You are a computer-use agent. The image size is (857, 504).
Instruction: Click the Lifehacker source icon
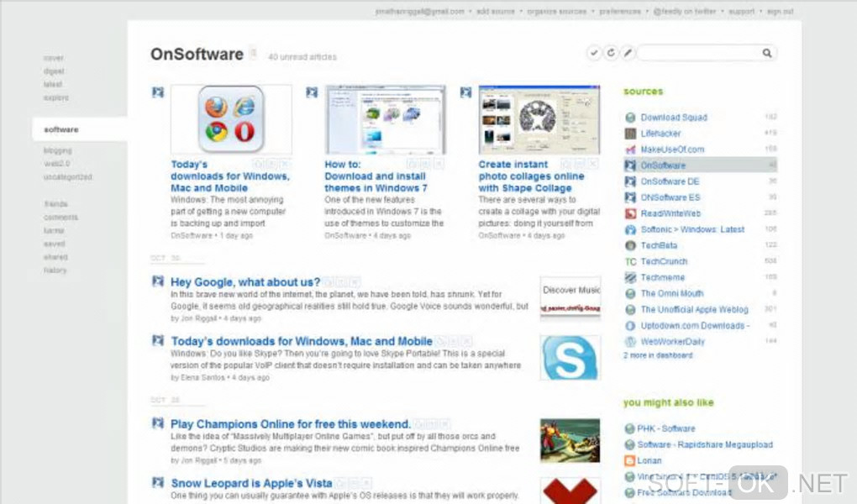point(630,134)
